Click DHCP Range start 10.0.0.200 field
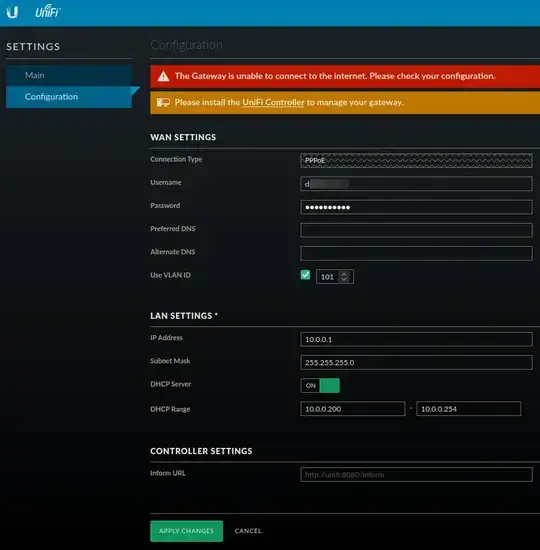Image resolution: width=540 pixels, height=550 pixels. [x=353, y=409]
